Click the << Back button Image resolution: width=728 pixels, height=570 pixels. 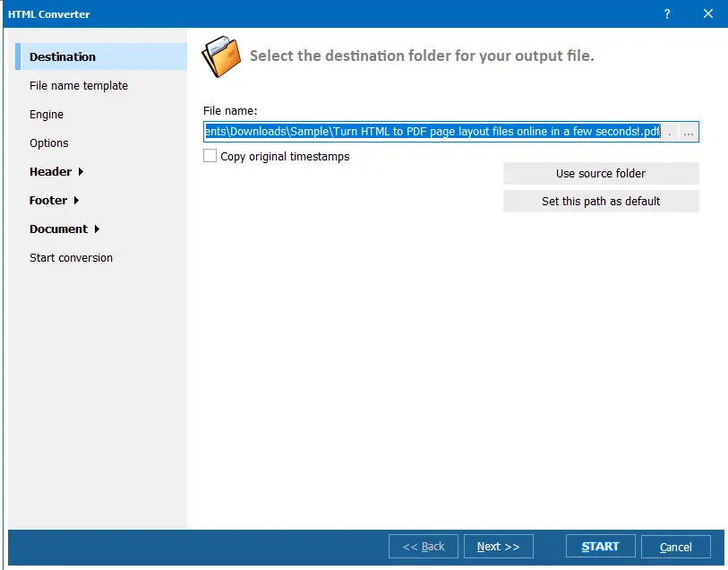(x=424, y=547)
